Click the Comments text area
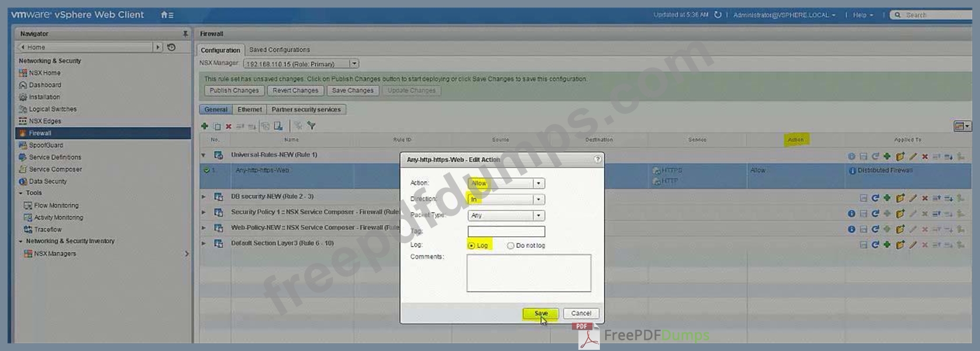This screenshot has width=980, height=351. [529, 273]
